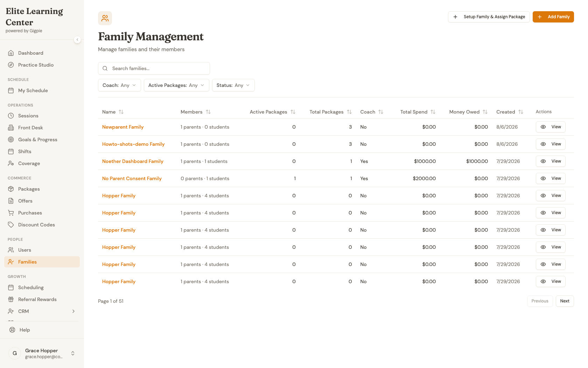
Task: Open Noether Dashboard Family link
Action: (x=133, y=161)
